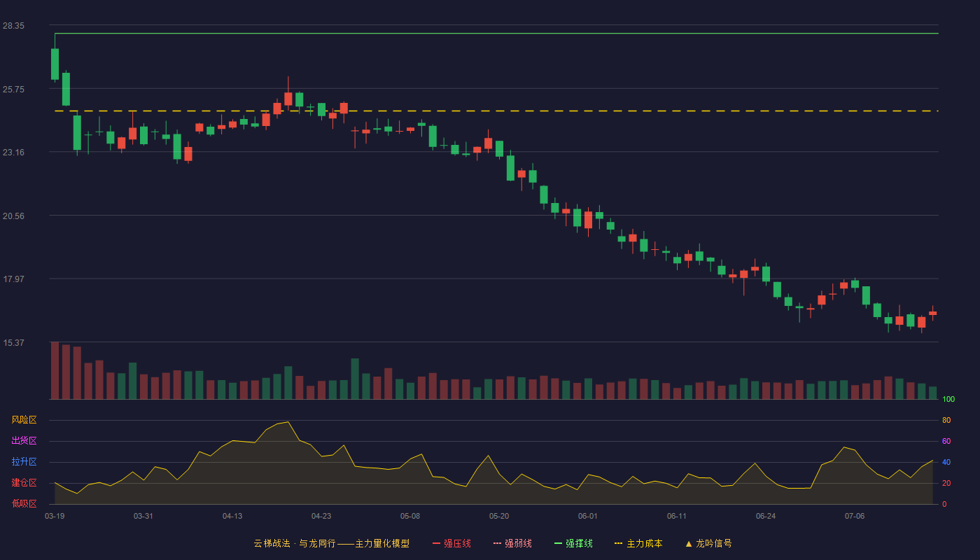
Task: Select the 03-19 date axis label
Action: click(x=55, y=516)
